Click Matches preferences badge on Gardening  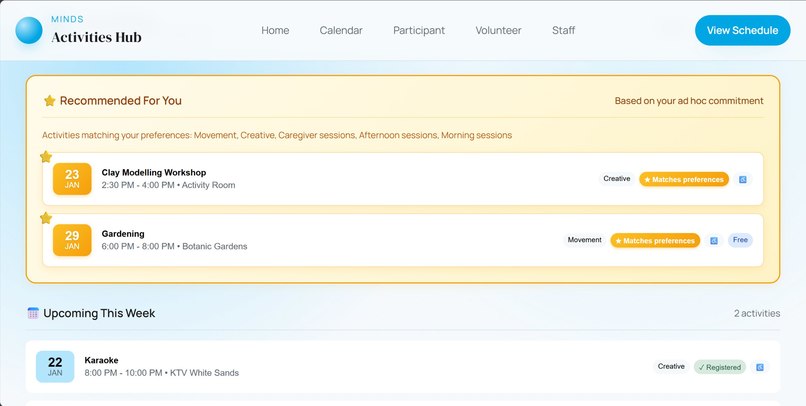coord(655,241)
